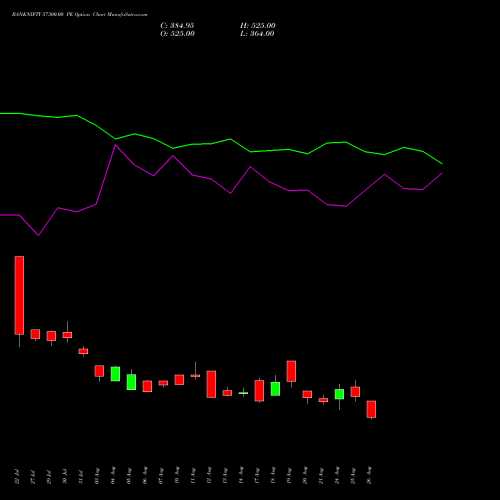This screenshot has height=500, width=500.
Task: Select the green candle for 18 Aug
Action: (x=275, y=389)
